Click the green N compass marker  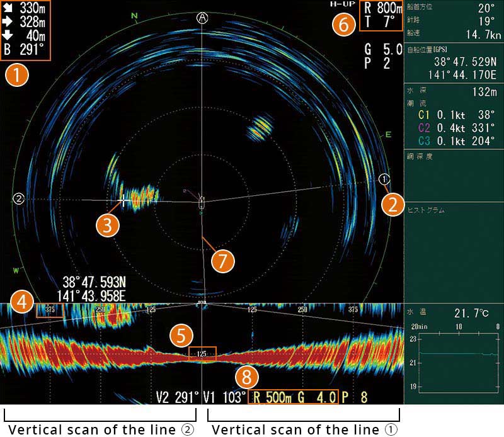pyautogui.click(x=134, y=15)
